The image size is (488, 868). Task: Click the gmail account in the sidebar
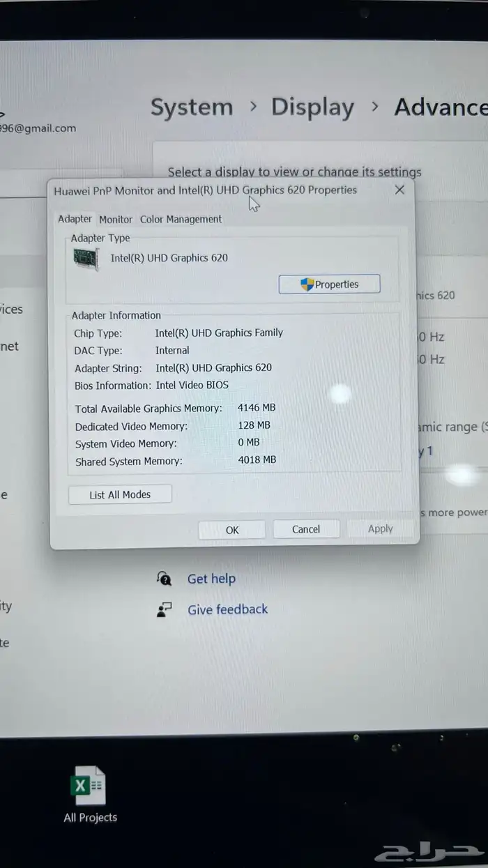click(38, 128)
